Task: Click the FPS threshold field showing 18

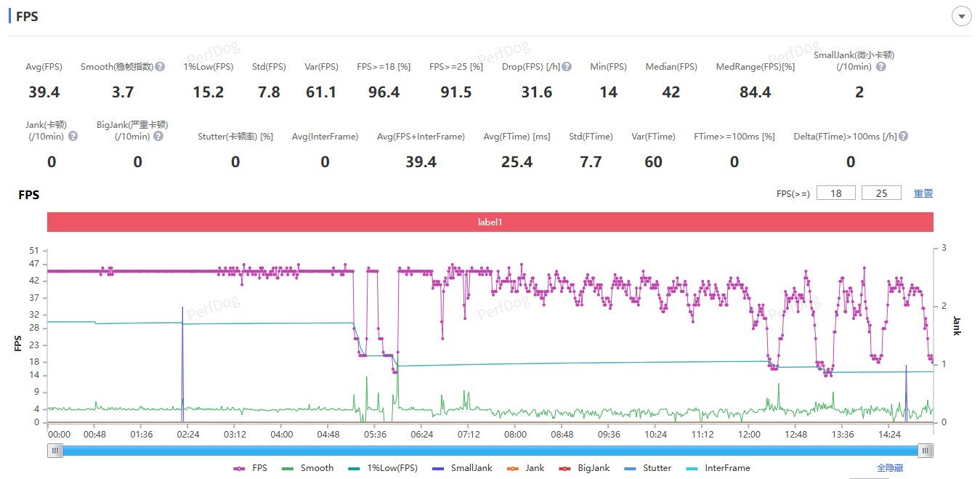Action: click(x=835, y=193)
